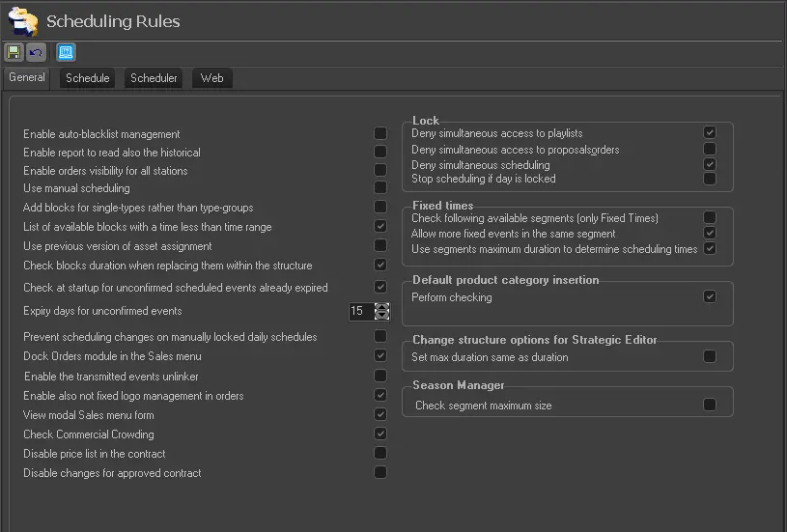The height and width of the screenshot is (532, 787).
Task: Click the Scheduling Rules app logo
Action: click(22, 20)
